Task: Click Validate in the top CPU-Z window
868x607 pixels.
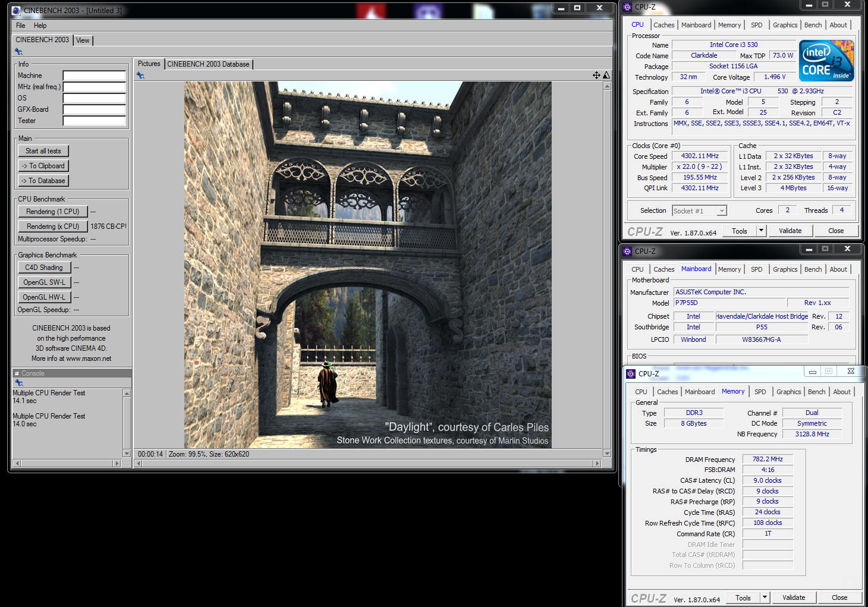Action: tap(790, 231)
